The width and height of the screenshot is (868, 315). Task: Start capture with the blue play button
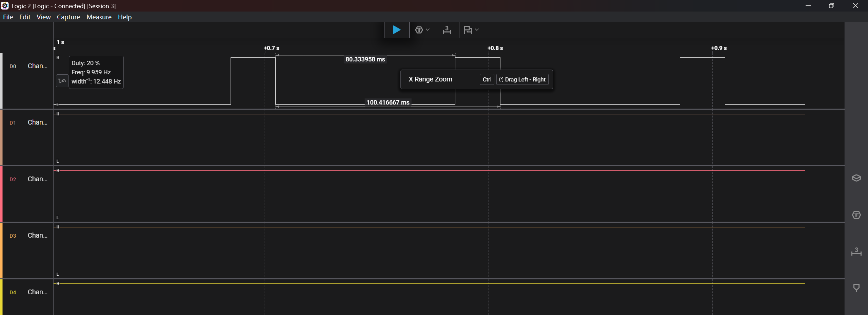[396, 30]
